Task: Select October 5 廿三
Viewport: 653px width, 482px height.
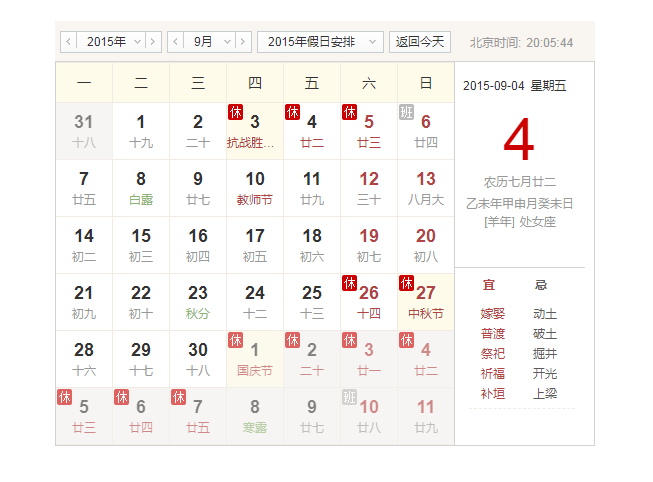Action: click(x=84, y=416)
